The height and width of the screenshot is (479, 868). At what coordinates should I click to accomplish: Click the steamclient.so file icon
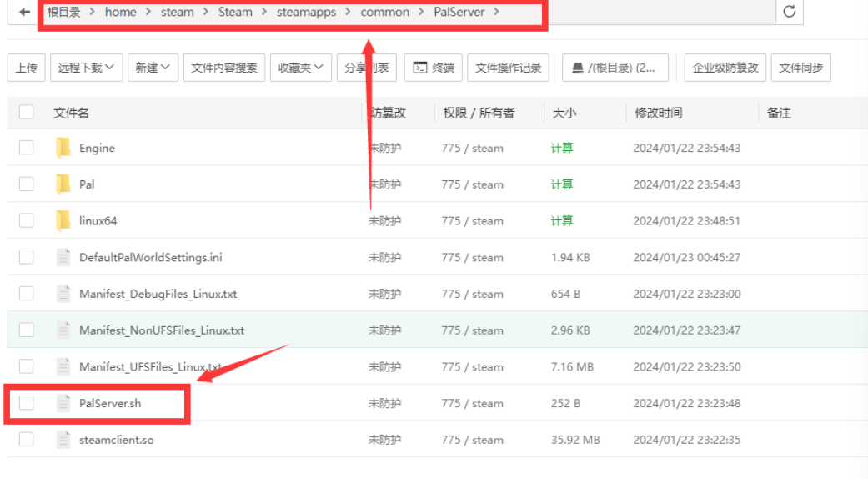point(63,440)
